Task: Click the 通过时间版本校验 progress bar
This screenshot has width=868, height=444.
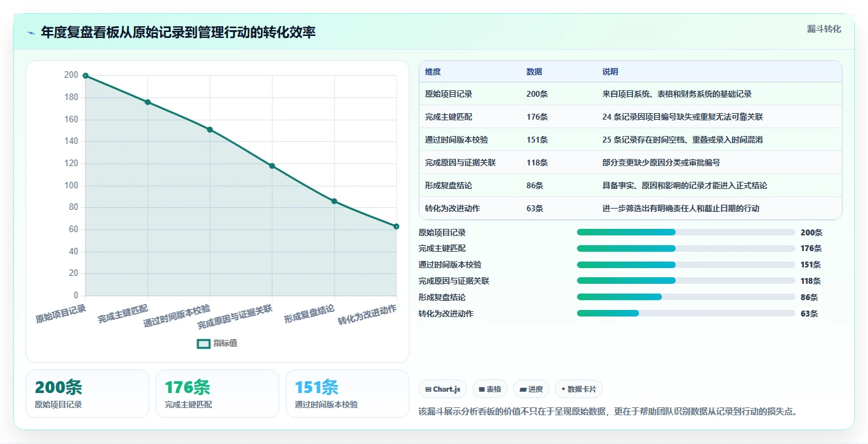Action: click(686, 265)
